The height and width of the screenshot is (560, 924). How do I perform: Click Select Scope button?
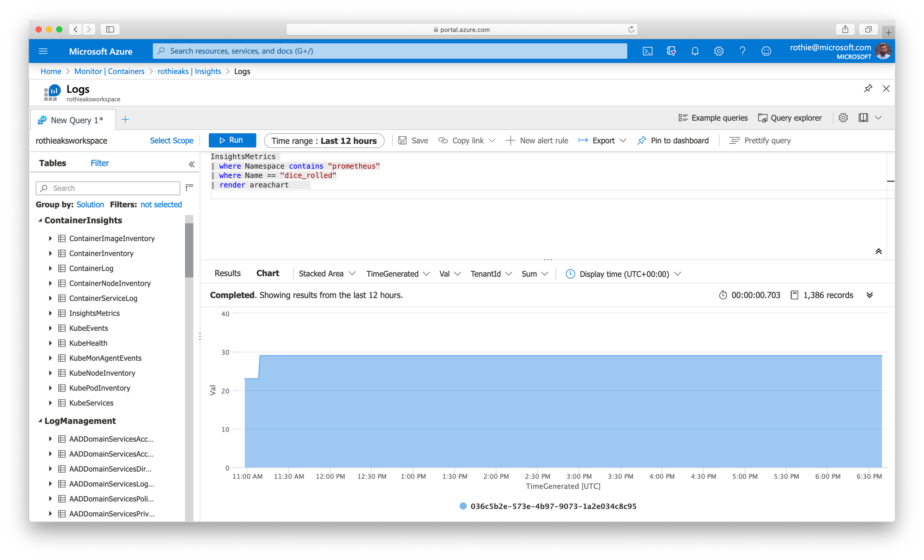pos(170,140)
